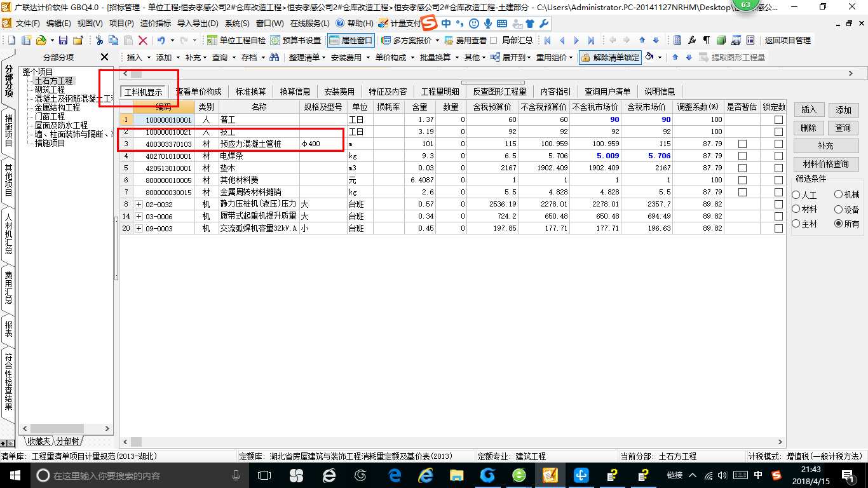Switch to 标准换算 tab
Image resolution: width=868 pixels, height=488 pixels.
250,91
